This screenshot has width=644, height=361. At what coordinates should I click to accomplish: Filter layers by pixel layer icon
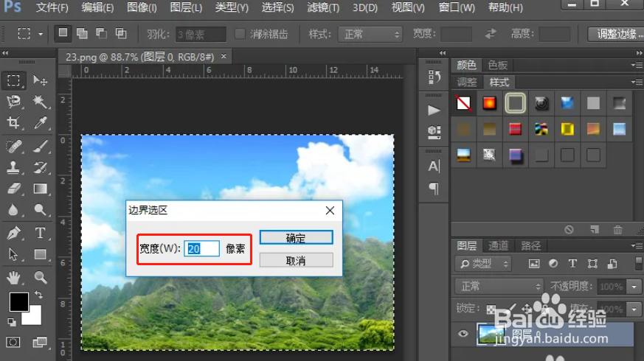(534, 264)
